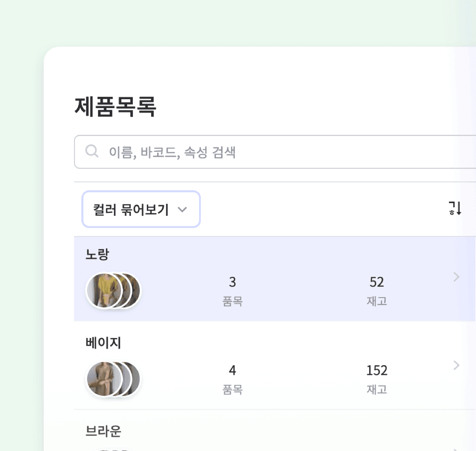Select the 노랑 color group row
The image size is (476, 451).
pyautogui.click(x=275, y=279)
